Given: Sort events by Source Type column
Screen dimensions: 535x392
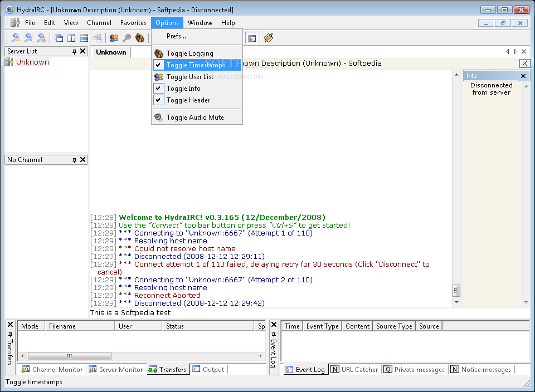Looking at the screenshot, I should 394,326.
